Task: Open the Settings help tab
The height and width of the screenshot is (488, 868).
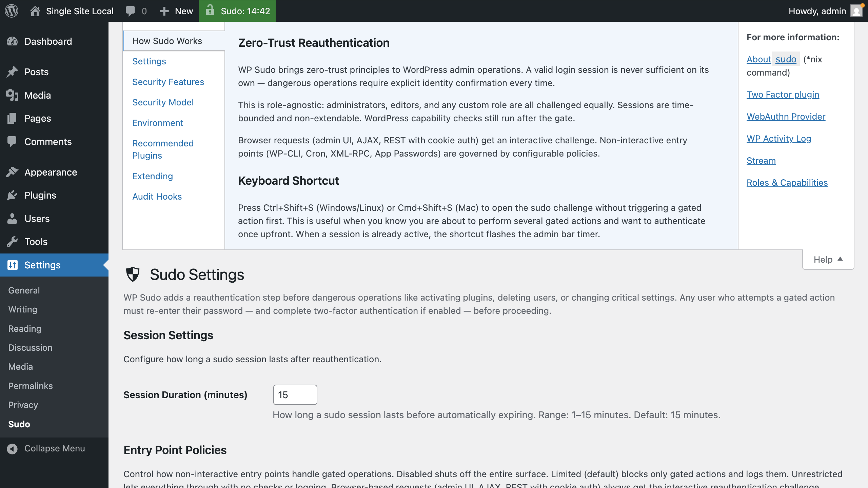Action: click(x=149, y=61)
